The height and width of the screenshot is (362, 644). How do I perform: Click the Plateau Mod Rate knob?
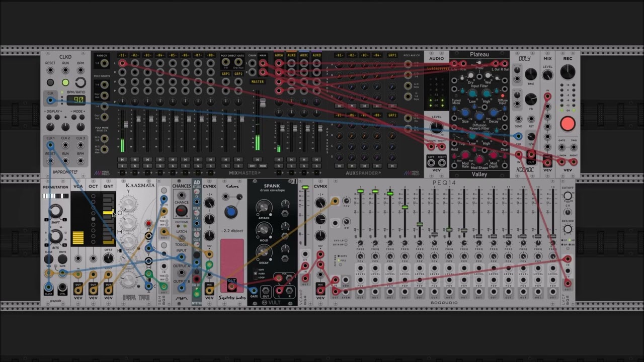pyautogui.click(x=465, y=155)
